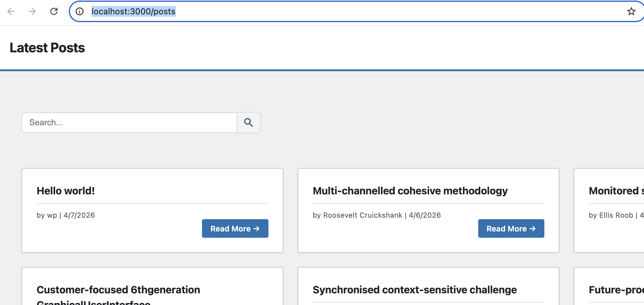Click the browser back arrow
644x305 pixels.
pyautogui.click(x=11, y=11)
